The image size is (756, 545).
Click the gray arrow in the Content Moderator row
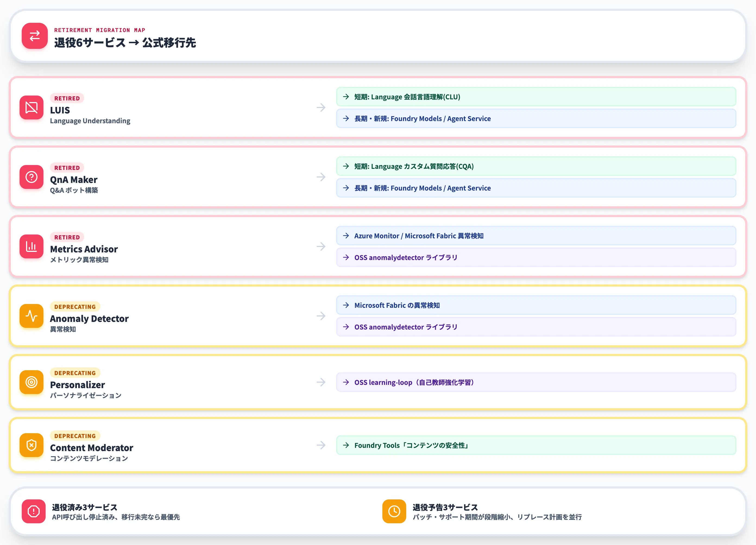pyautogui.click(x=321, y=445)
